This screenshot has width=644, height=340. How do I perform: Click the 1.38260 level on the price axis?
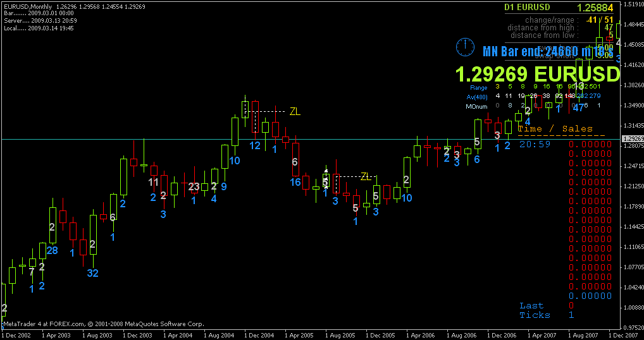(x=634, y=85)
